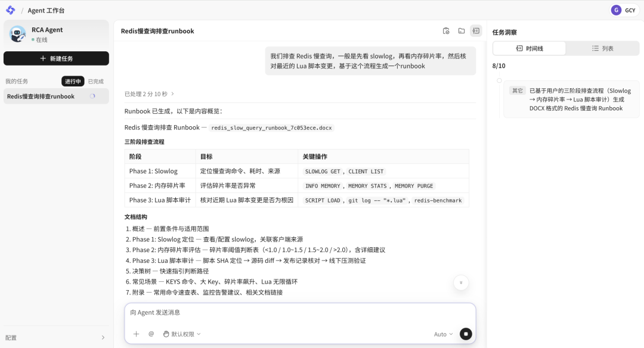
Task: Click the RCA Agent robot avatar
Action: pos(17,34)
